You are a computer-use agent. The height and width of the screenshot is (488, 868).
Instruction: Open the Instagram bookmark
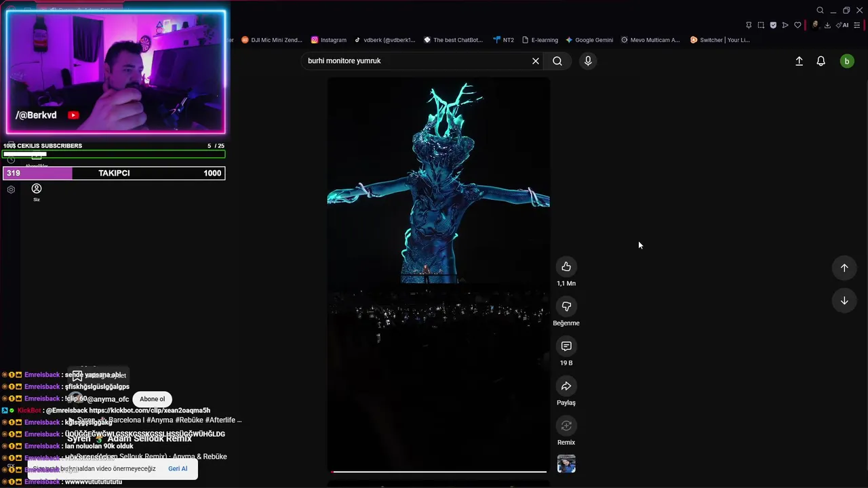point(329,40)
